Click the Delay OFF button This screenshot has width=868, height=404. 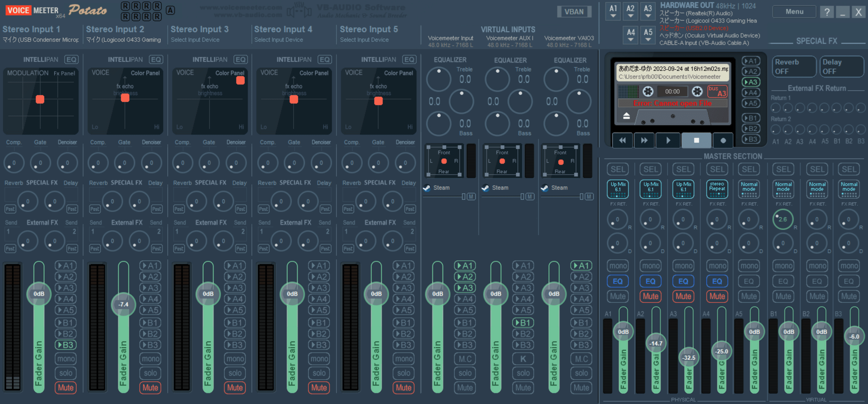tap(842, 67)
